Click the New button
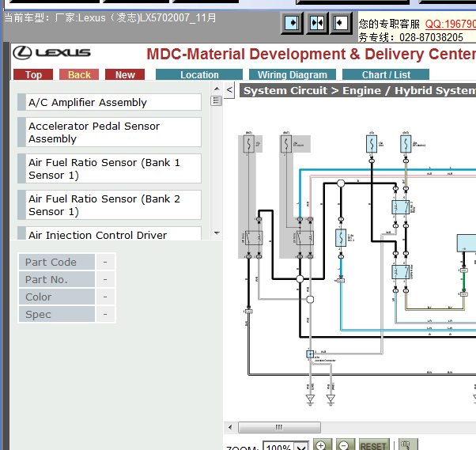 (x=125, y=74)
